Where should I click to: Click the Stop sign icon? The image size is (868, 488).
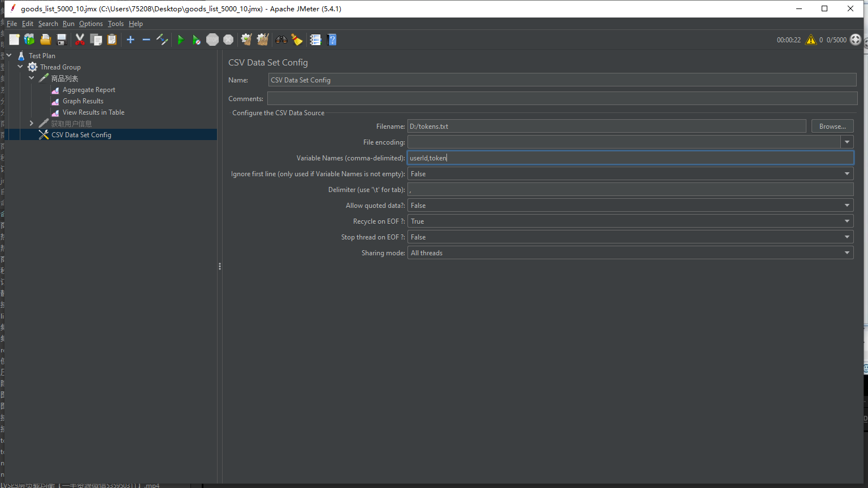[212, 40]
